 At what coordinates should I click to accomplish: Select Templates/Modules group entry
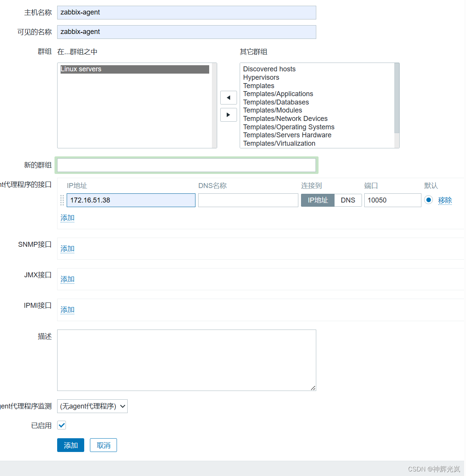click(x=272, y=110)
